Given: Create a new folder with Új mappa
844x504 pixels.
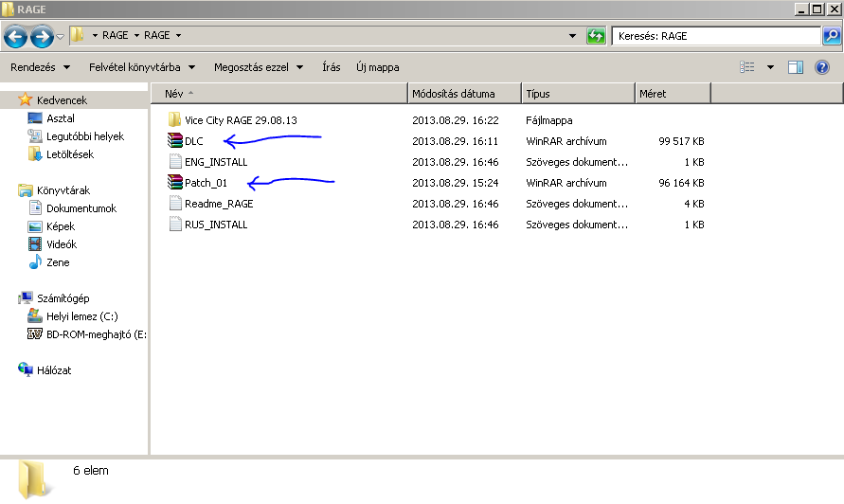Looking at the screenshot, I should point(378,67).
